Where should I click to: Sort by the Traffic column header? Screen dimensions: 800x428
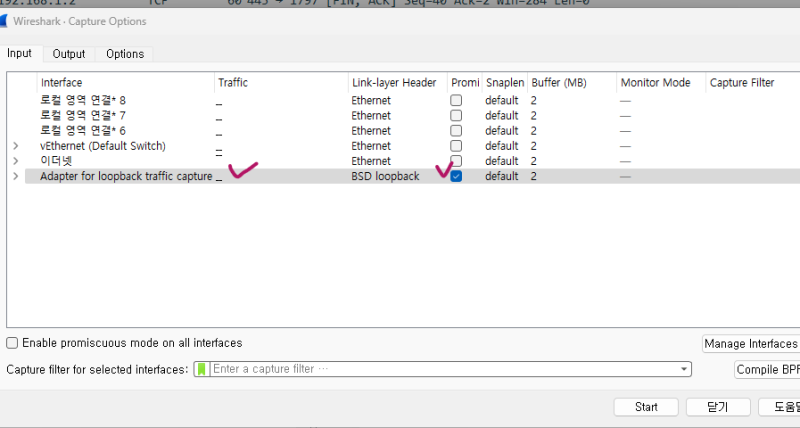coord(281,83)
